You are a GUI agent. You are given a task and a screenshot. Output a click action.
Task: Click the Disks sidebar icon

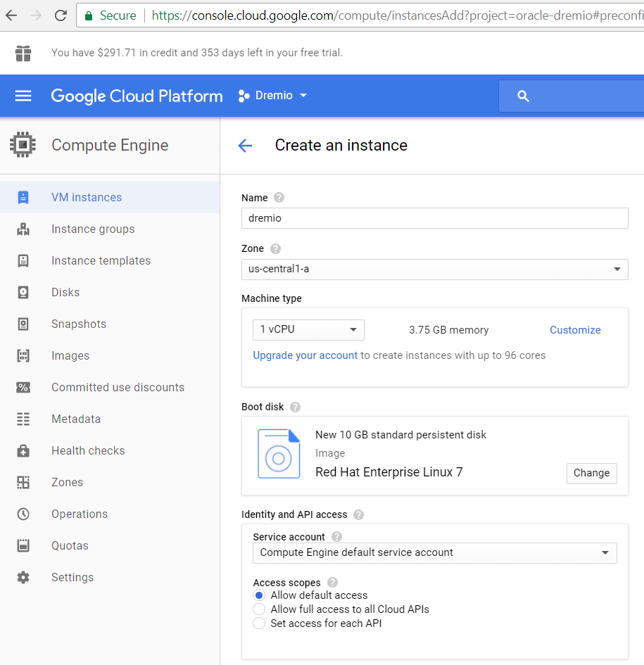pos(23,292)
